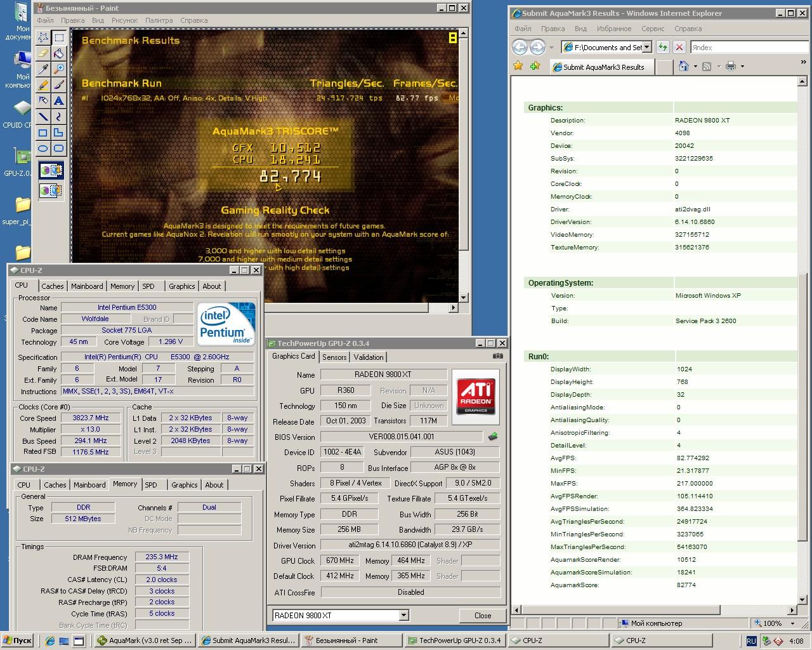Pick the straight Line tool
Viewport: 812px width, 650px height.
pos(43,117)
